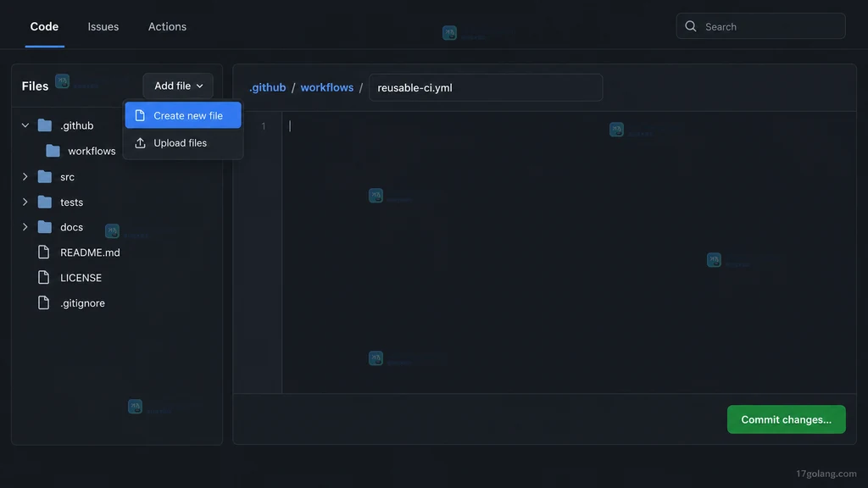Click the tests folder icon
The width and height of the screenshot is (868, 488).
(45, 202)
